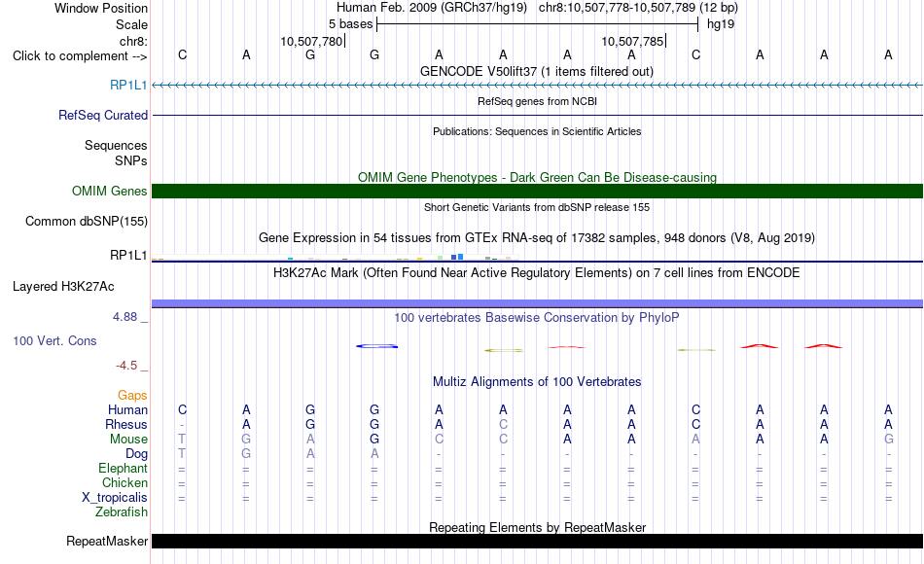Click the blue PhyloP conservation mark
Viewport: 924px width, 564px height.
point(377,346)
